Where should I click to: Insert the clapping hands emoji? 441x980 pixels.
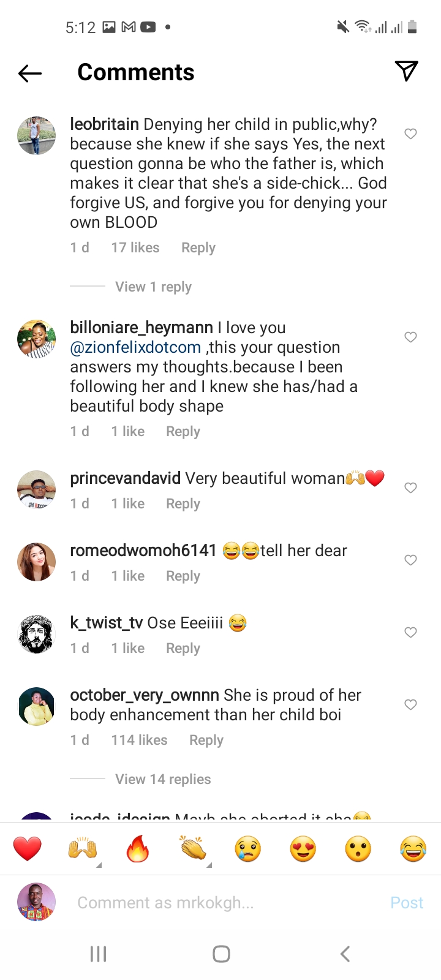coord(194,849)
